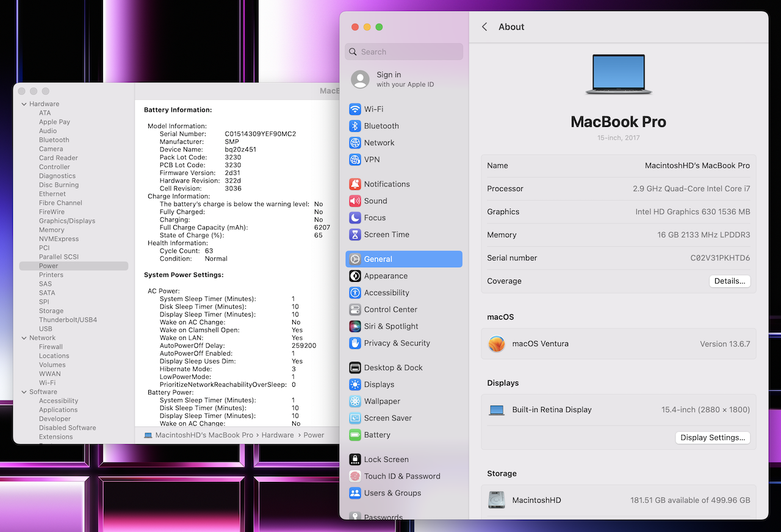
Task: Select the Desktop & Dock icon
Action: (x=355, y=368)
